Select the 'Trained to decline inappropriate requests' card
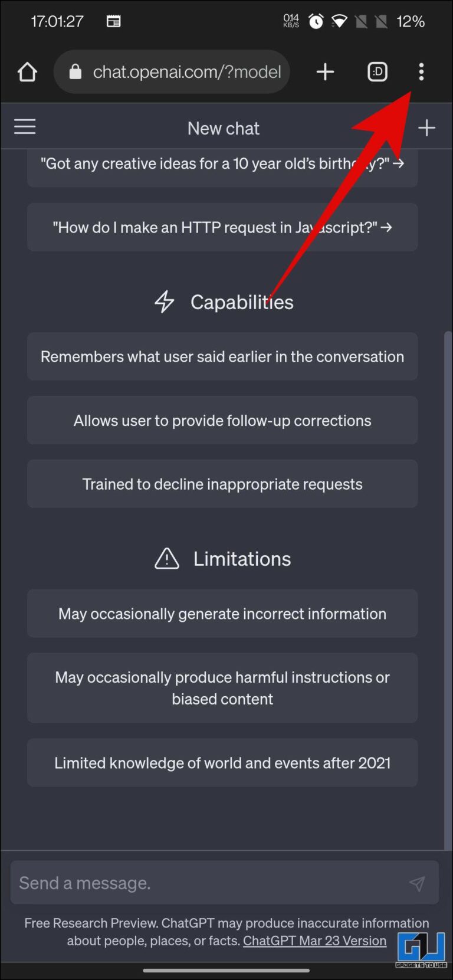The height and width of the screenshot is (980, 453). 222,484
